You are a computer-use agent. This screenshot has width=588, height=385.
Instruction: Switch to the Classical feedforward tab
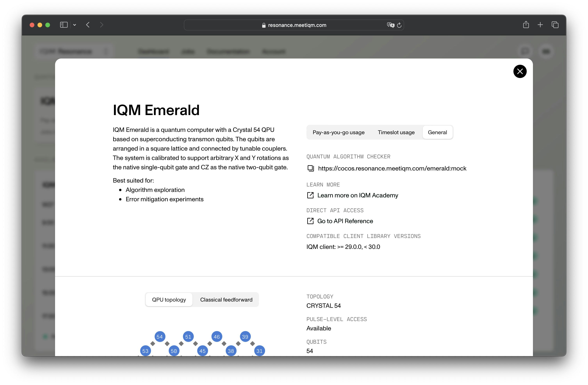(226, 300)
